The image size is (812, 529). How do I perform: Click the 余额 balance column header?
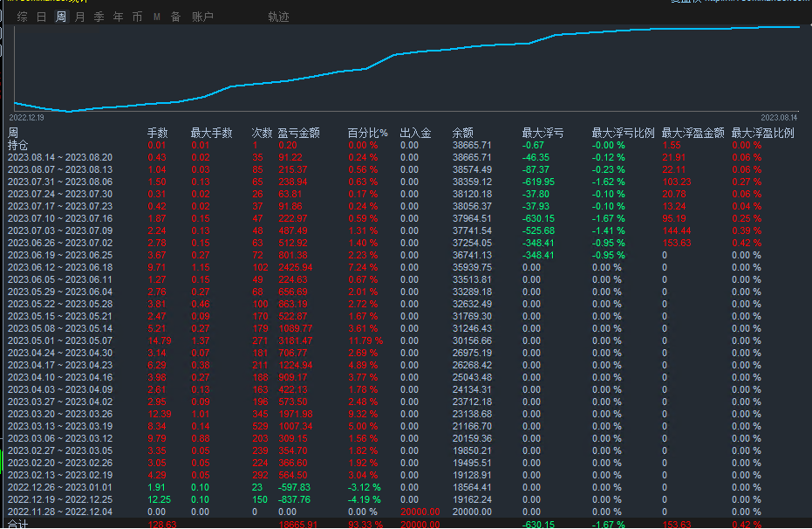pyautogui.click(x=462, y=134)
